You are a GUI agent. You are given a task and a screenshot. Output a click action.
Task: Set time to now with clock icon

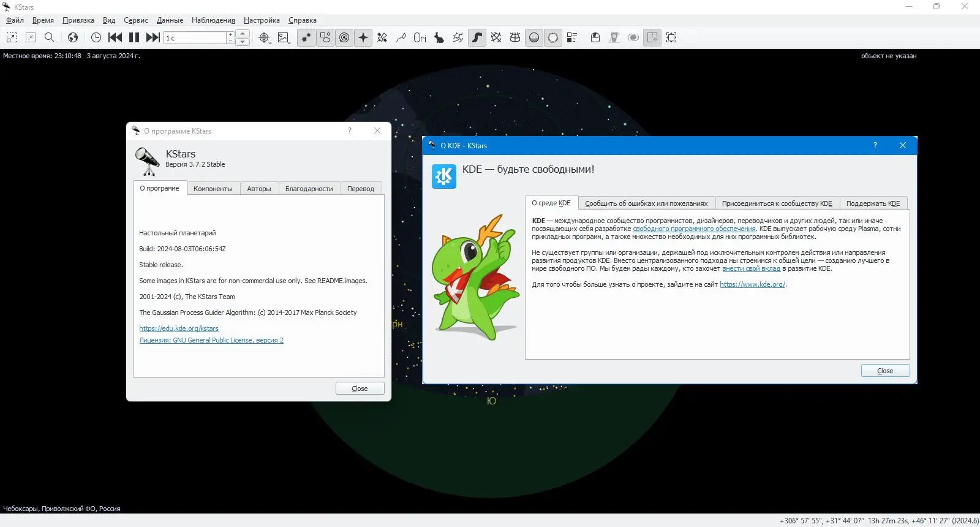96,37
